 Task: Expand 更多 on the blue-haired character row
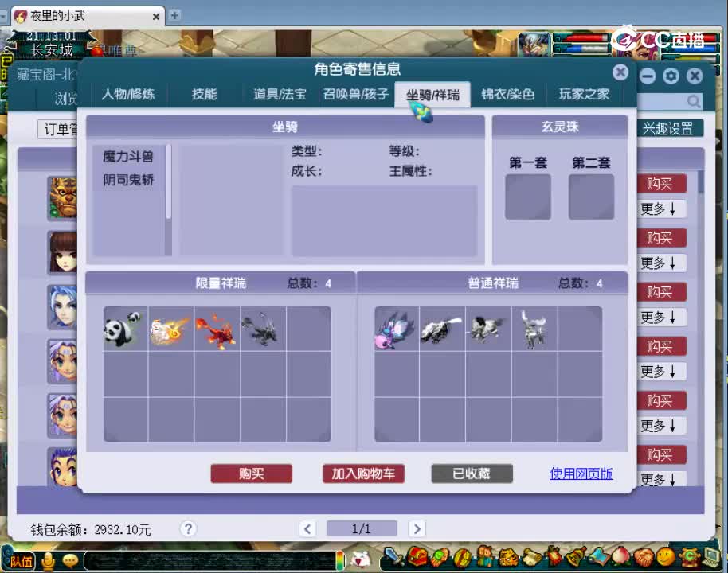pos(661,318)
